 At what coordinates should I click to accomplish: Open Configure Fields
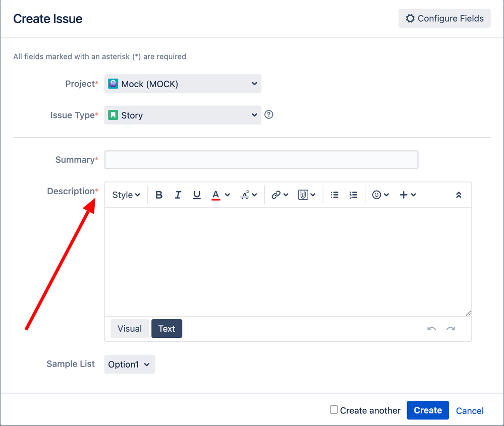tap(444, 18)
